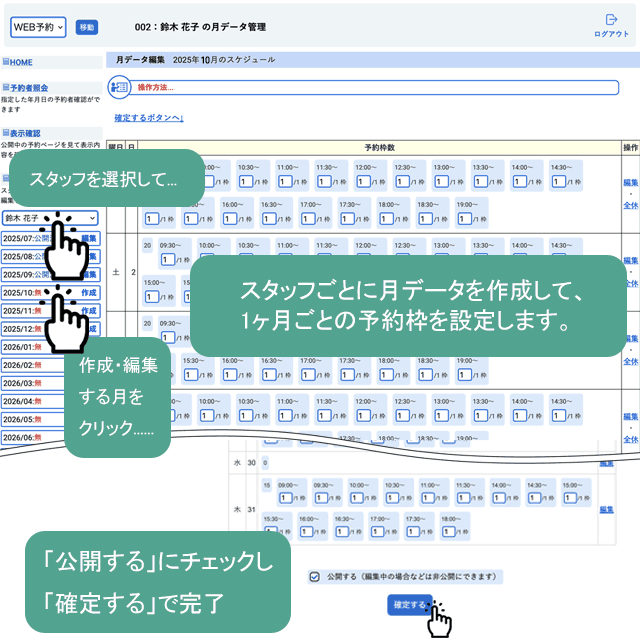Open the 予約者照会 menu link
640x640 pixels.
point(29,88)
